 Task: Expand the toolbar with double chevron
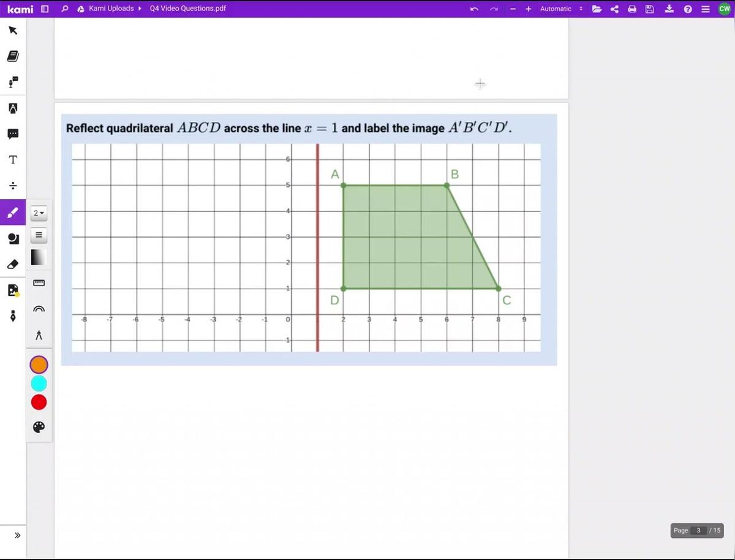[x=17, y=535]
